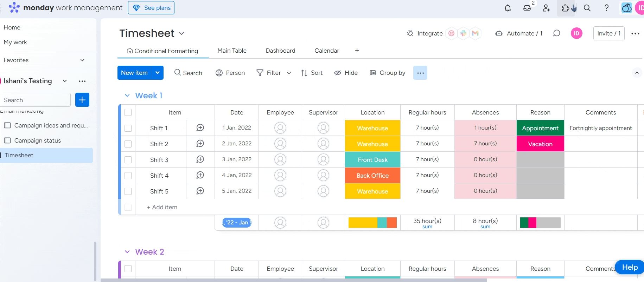Click the Back Office location label

[x=372, y=176]
